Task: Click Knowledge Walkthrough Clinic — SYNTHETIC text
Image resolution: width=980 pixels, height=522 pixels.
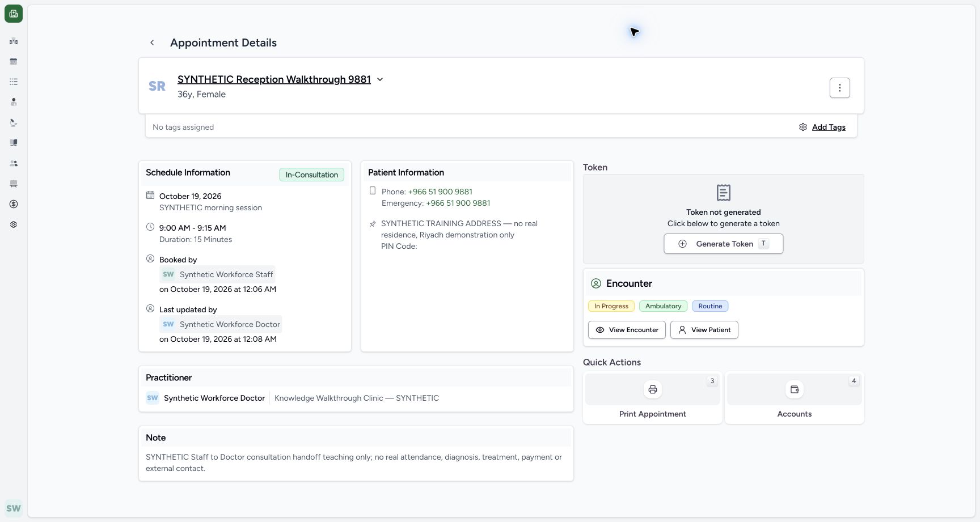Action: click(357, 398)
